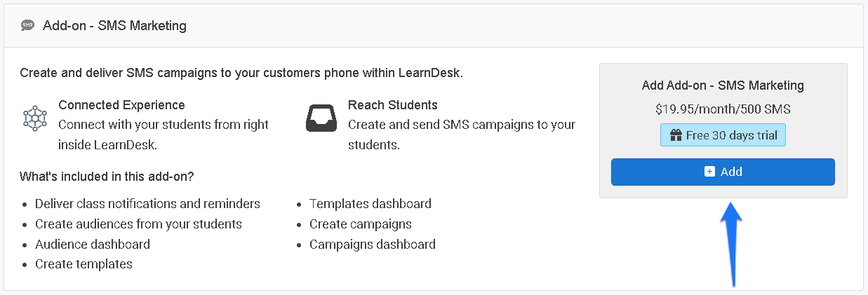Click the Add Add-on - SMS Marketing card title

click(x=723, y=85)
